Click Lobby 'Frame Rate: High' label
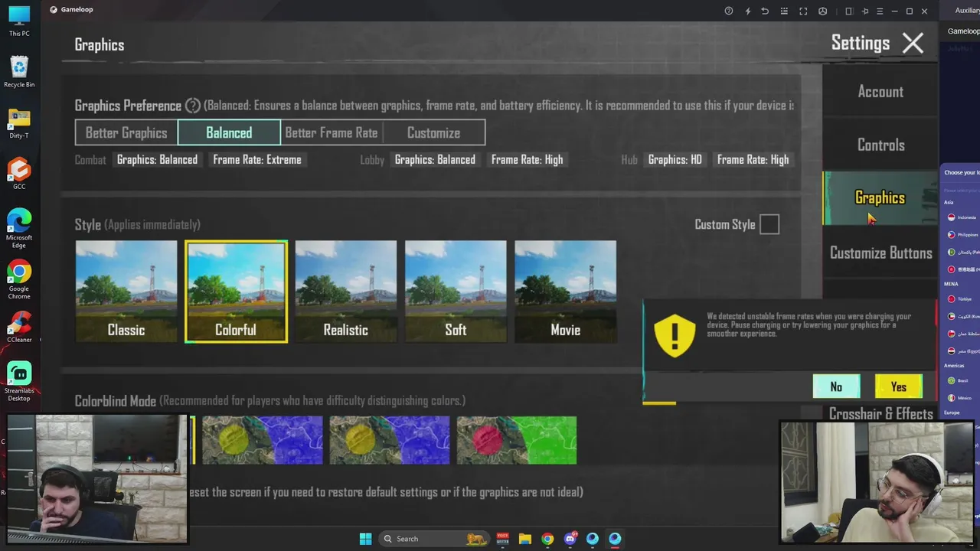The height and width of the screenshot is (551, 980). click(527, 159)
